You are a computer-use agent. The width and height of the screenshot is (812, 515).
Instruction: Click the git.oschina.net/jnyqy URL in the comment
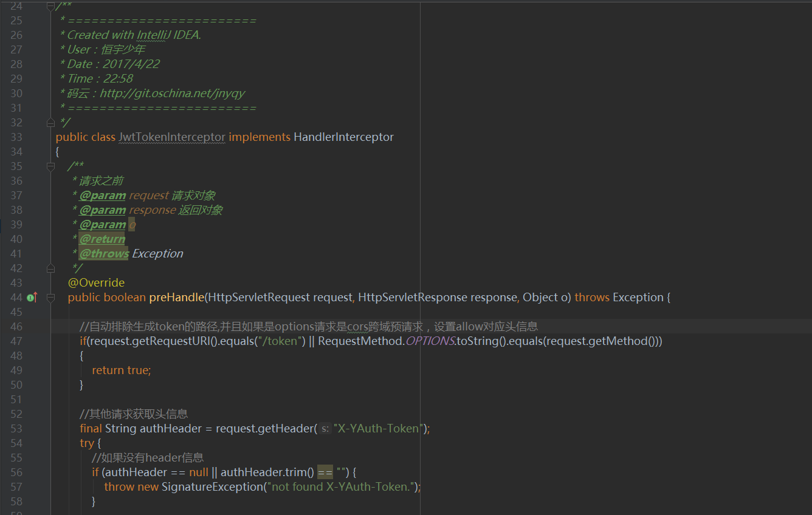click(x=173, y=94)
